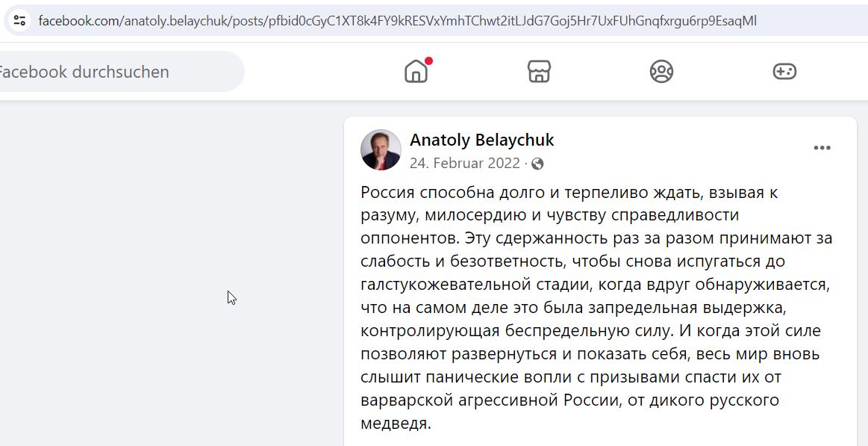The width and height of the screenshot is (868, 446).
Task: Click the site information icon in address bar
Action: coord(20,21)
